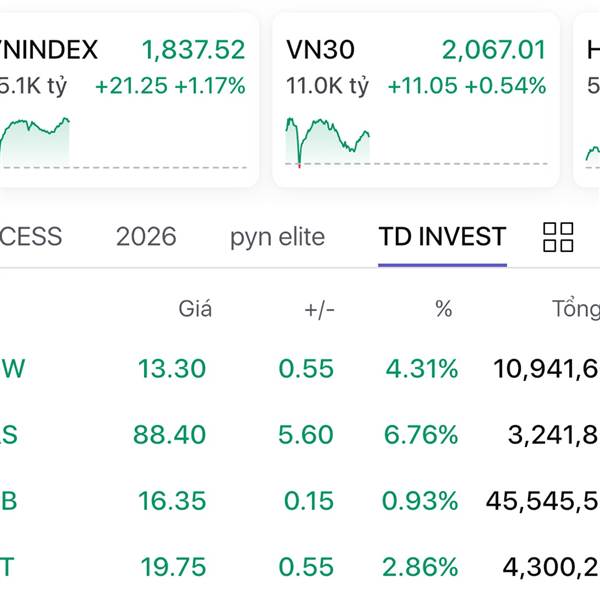Sort by the % column header
The image size is (600, 600).
point(443,309)
